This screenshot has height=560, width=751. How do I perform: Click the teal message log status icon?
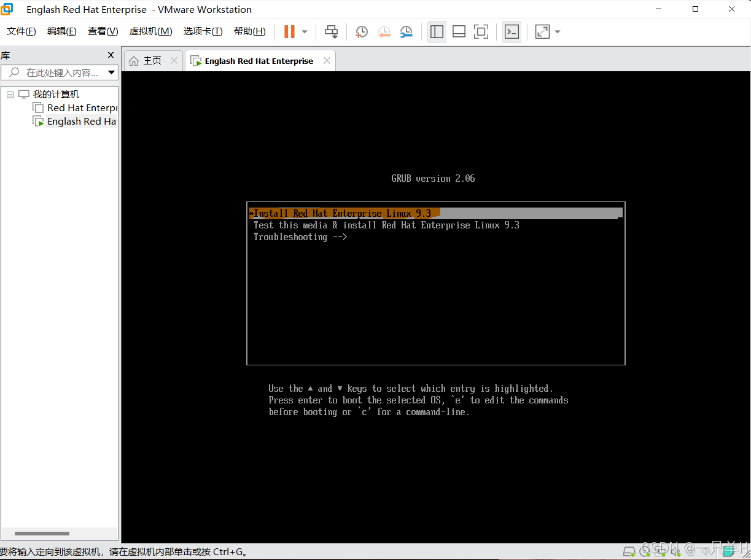(x=729, y=550)
